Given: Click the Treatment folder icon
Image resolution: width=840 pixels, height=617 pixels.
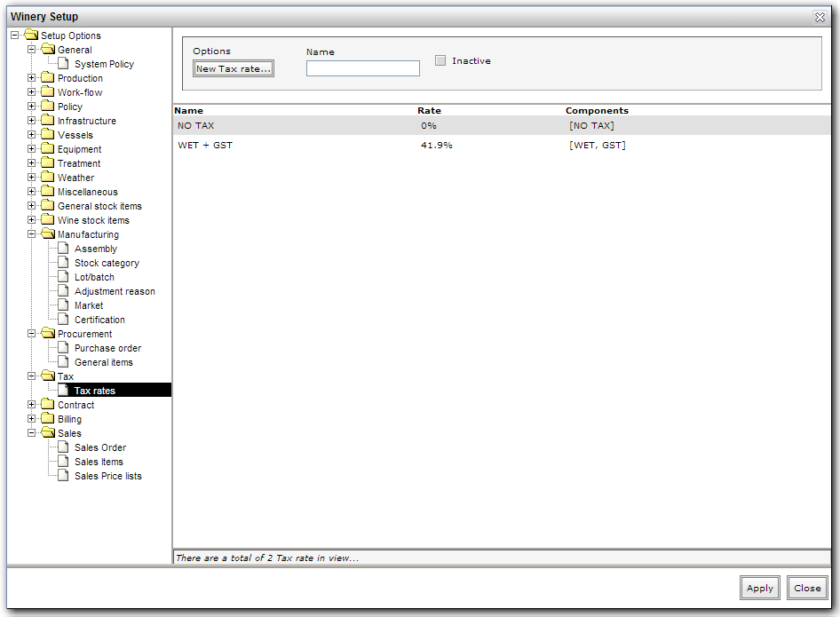Looking at the screenshot, I should (48, 162).
